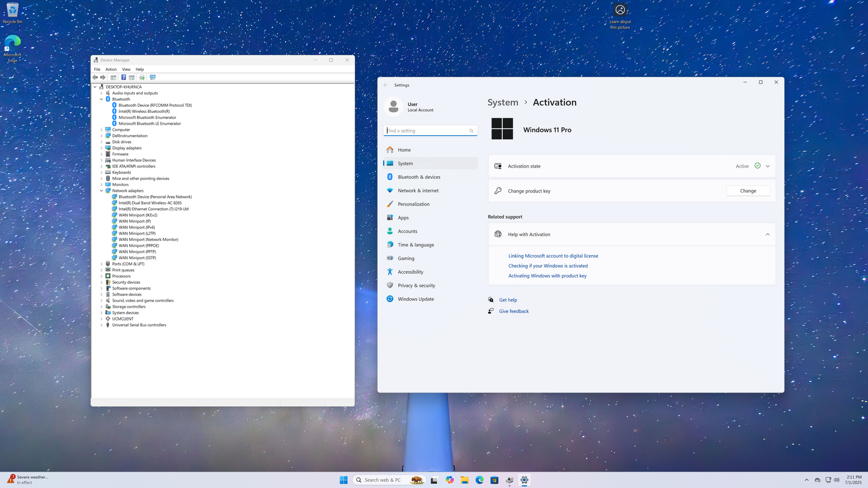Click the Gaming controller icon in sidebar
Viewport: 868px width, 488px height.
390,258
